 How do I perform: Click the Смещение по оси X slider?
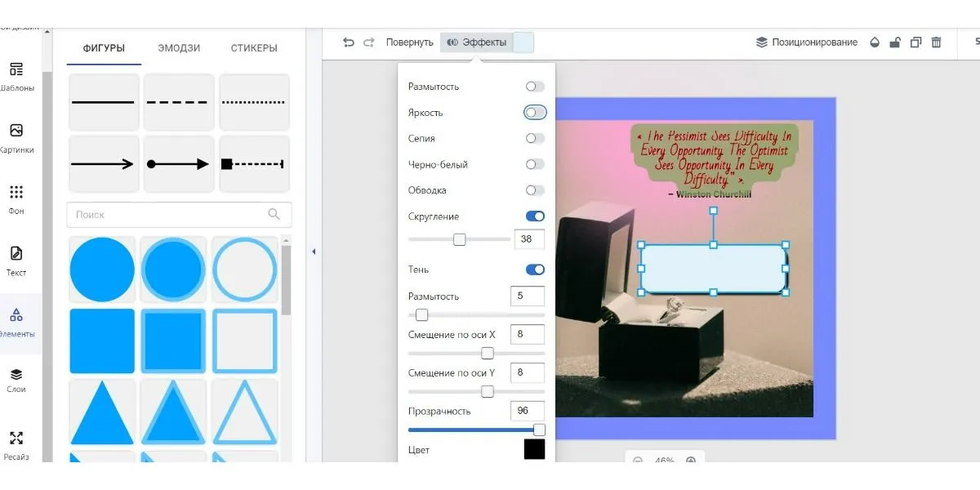pyautogui.click(x=476, y=354)
